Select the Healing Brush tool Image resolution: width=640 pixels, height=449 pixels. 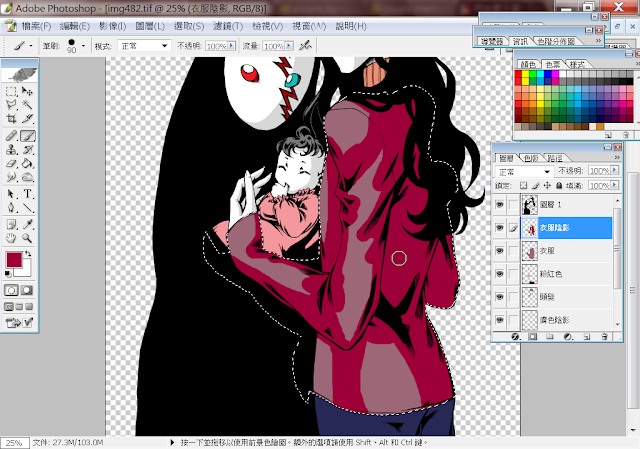(11, 136)
